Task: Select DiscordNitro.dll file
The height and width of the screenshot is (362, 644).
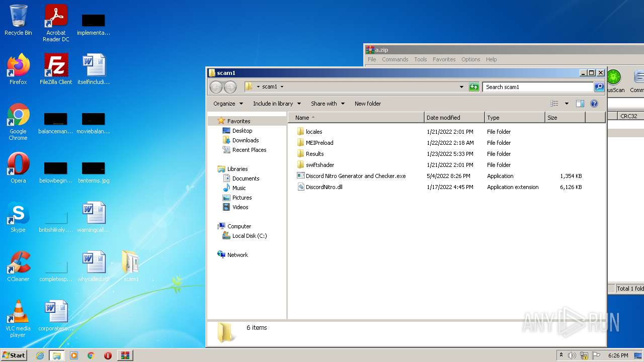Action: coord(320,187)
